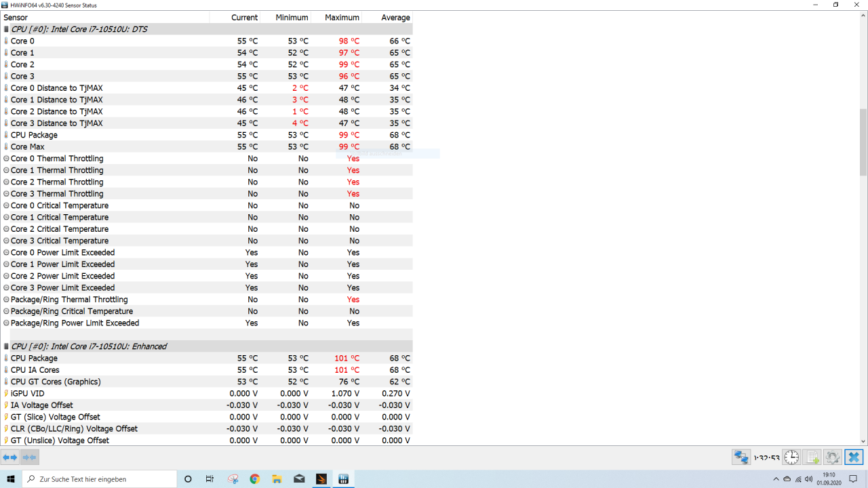868x488 pixels.
Task: Open File Explorer from taskbar
Action: tap(277, 479)
